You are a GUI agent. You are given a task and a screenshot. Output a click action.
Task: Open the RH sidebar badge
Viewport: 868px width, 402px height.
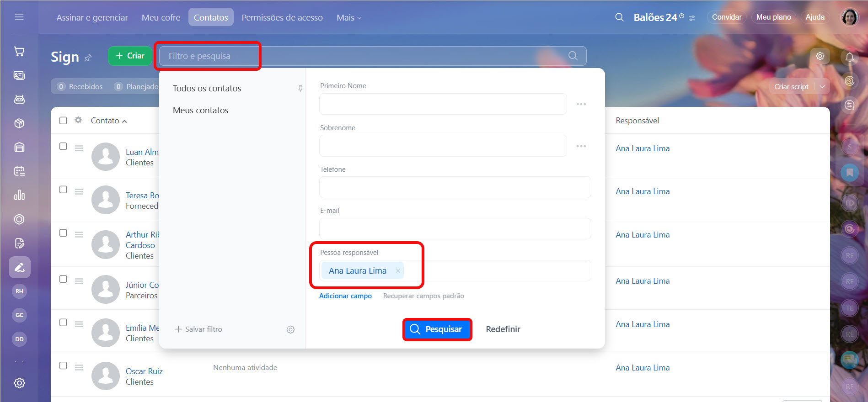coord(19,291)
